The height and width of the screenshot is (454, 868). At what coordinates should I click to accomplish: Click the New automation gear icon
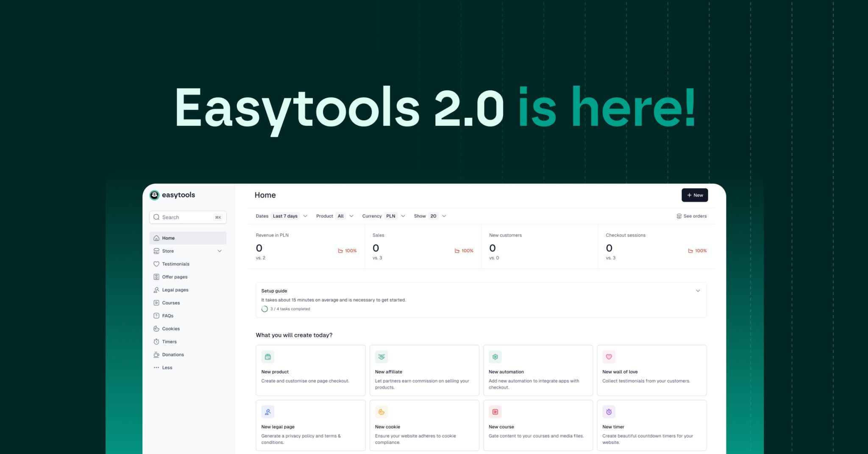pyautogui.click(x=495, y=357)
